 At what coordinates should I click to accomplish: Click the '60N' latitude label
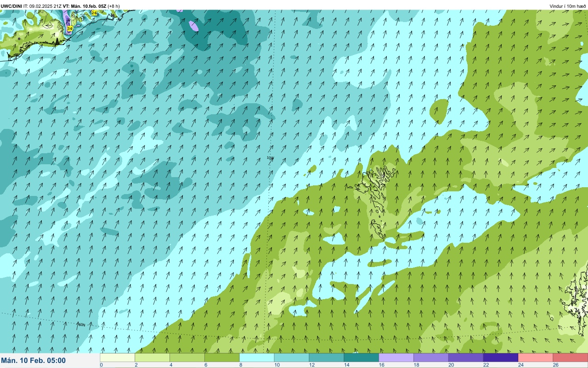[x=82, y=325]
